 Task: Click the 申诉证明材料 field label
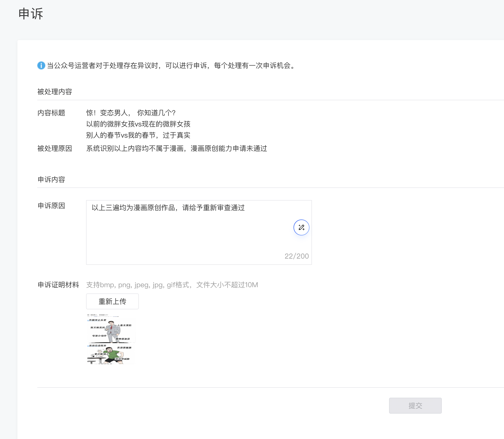(x=58, y=285)
